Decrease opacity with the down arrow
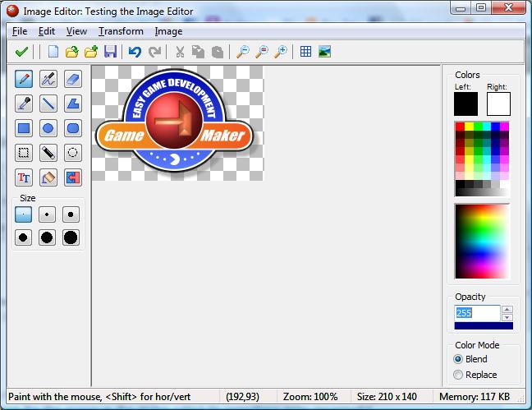Viewport: 532px width, 410px height. point(507,317)
